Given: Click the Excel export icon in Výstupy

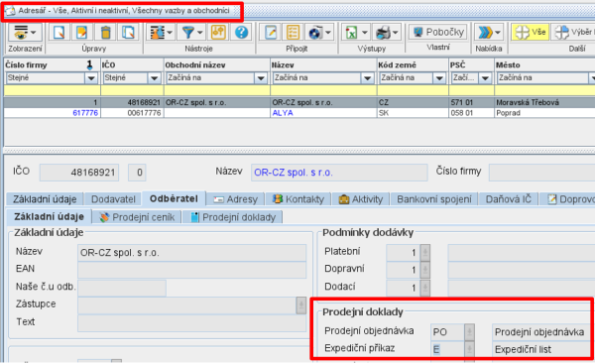Looking at the screenshot, I should (x=351, y=33).
